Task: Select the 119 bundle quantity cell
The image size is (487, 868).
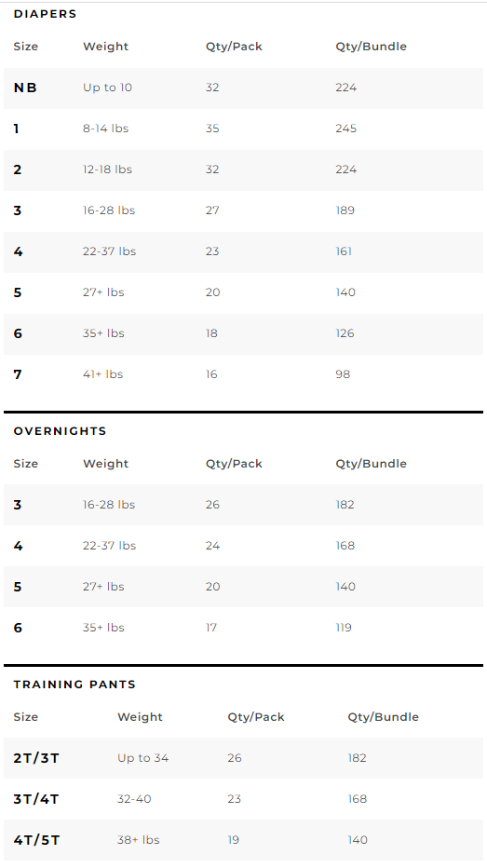Action: (x=344, y=628)
